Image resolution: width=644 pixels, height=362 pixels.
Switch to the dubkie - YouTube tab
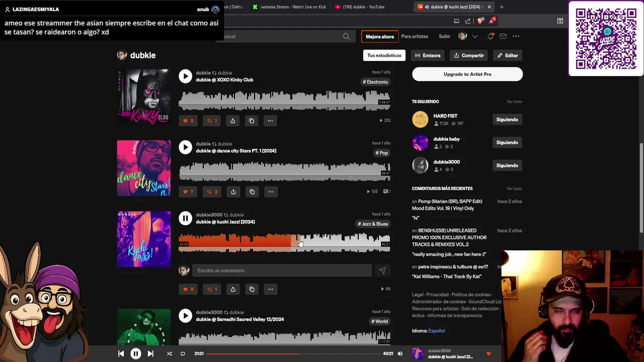(x=363, y=7)
